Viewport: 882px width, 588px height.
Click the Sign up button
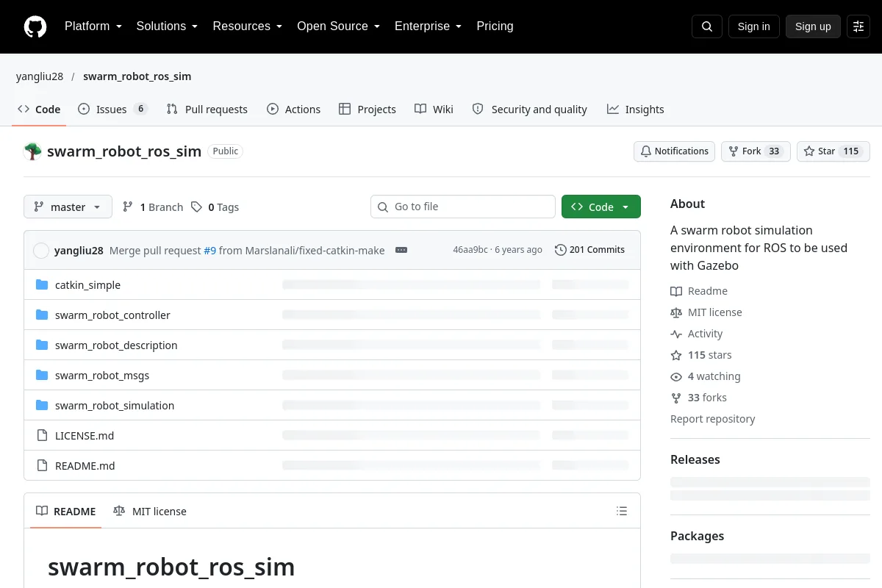tap(813, 26)
